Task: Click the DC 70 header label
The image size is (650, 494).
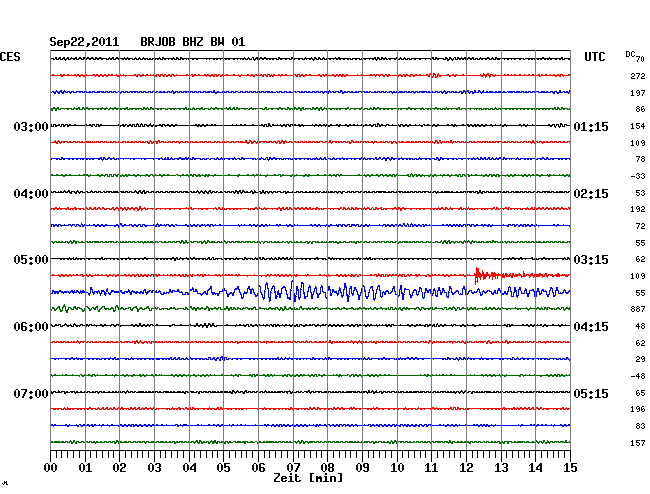Action: point(635,56)
